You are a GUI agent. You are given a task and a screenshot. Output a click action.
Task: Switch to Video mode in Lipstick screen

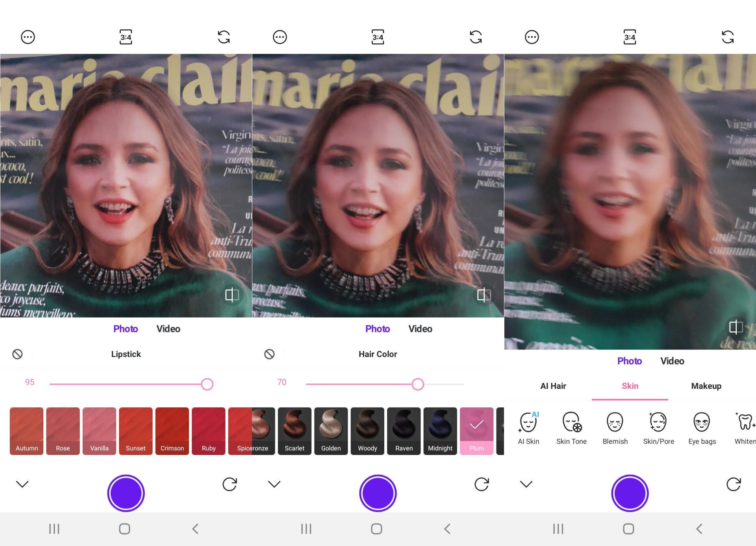click(168, 329)
